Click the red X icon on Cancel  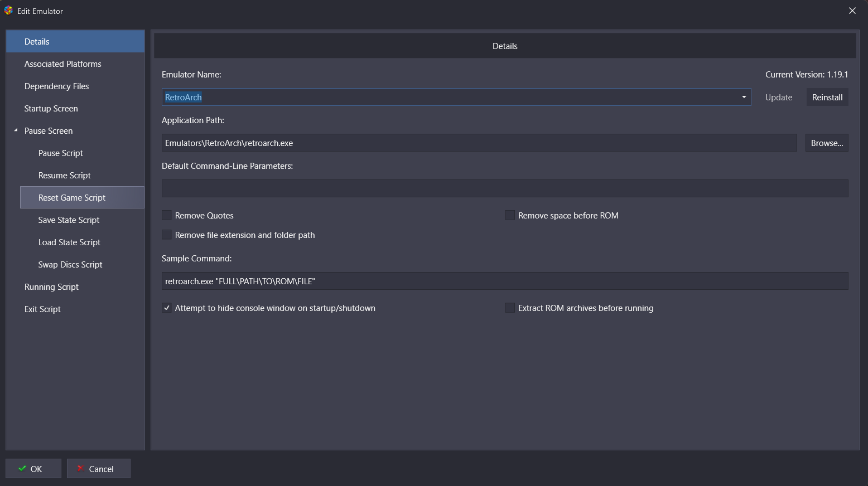tap(80, 469)
